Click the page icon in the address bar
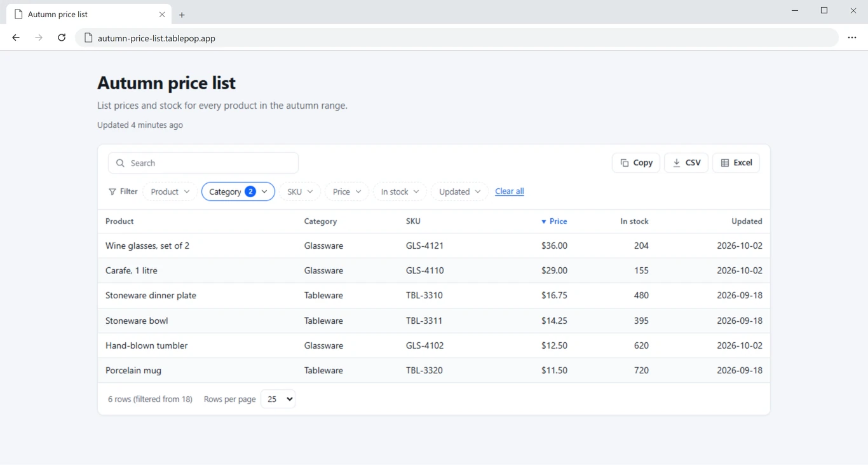The width and height of the screenshot is (868, 465). pos(88,38)
